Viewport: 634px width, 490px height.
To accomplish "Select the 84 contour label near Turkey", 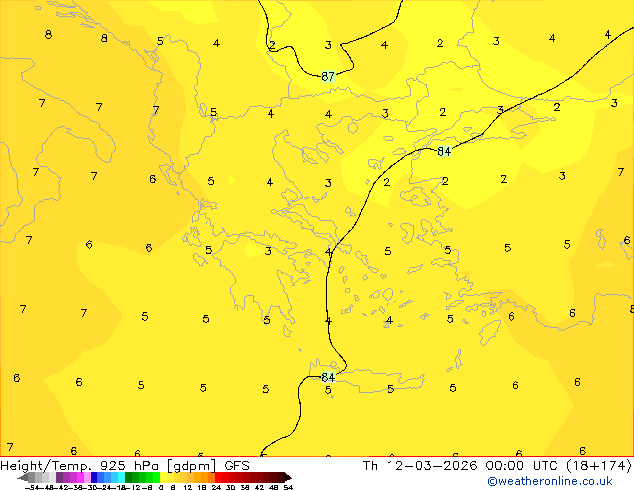I will point(444,151).
